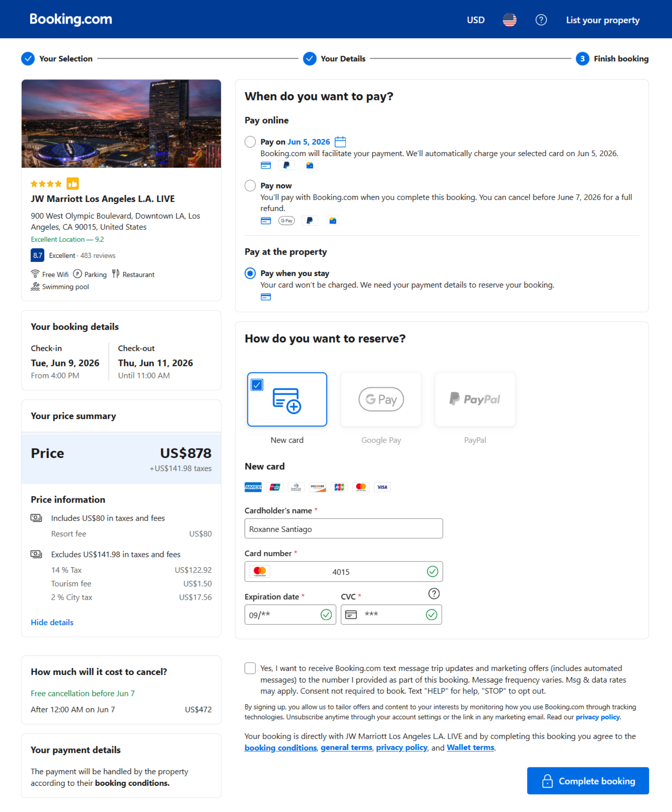Click the '483 reviews' text

click(98, 255)
